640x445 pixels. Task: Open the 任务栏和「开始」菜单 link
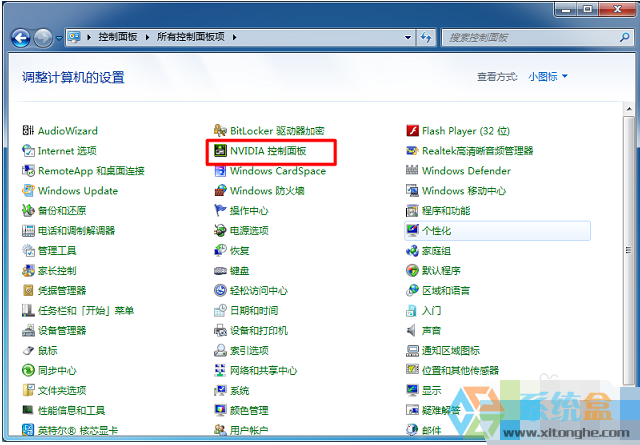pos(86,311)
